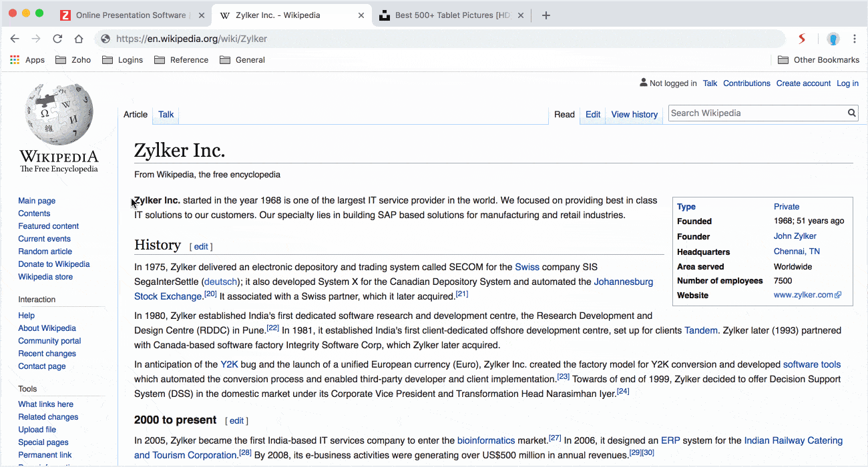
Task: Open a new tab with the plus button
Action: pos(546,15)
